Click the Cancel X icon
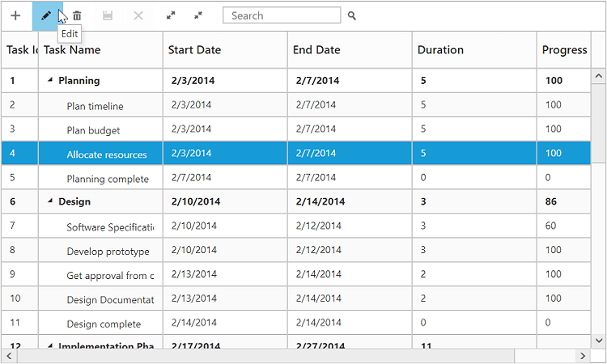Image resolution: width=607 pixels, height=364 pixels. click(x=138, y=15)
